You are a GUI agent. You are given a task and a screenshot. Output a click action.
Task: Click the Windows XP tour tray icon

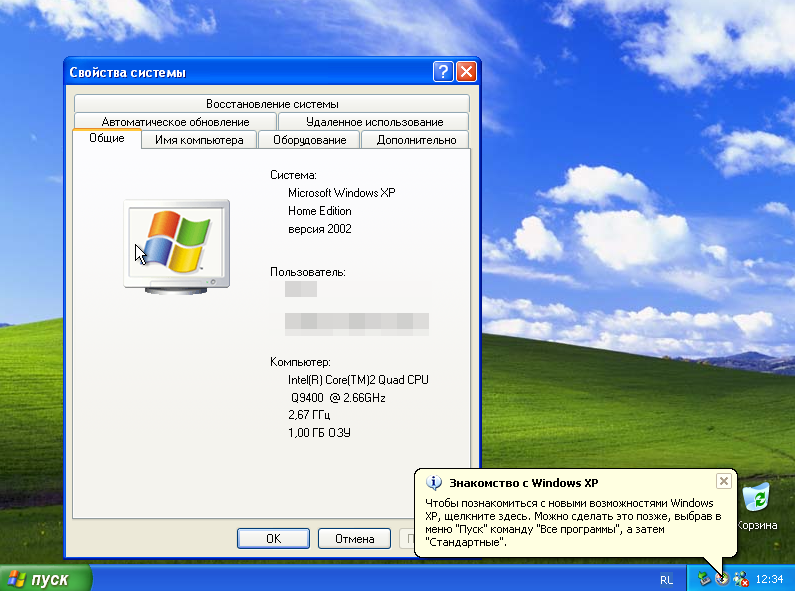722,578
